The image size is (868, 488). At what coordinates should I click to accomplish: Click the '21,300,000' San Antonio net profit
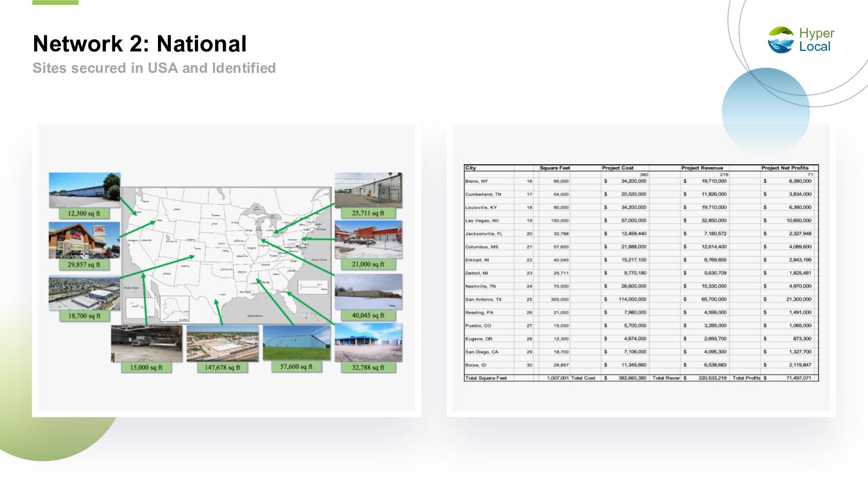tap(799, 300)
